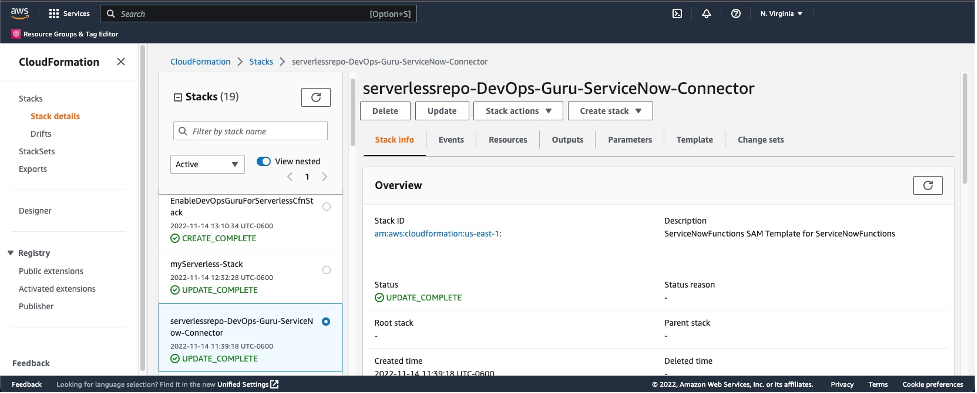The width and height of the screenshot is (977, 393).
Task: Launch CloudShell from the top bar
Action: [677, 14]
